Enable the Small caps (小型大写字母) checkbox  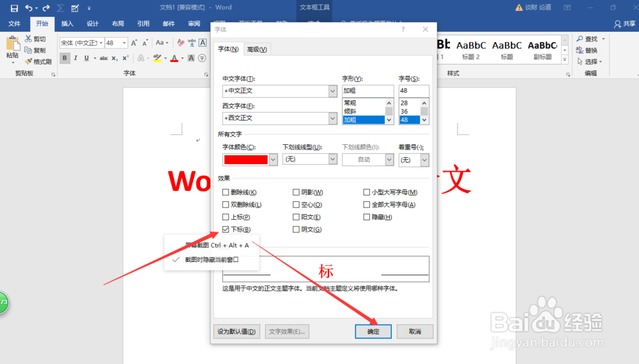[x=367, y=192]
